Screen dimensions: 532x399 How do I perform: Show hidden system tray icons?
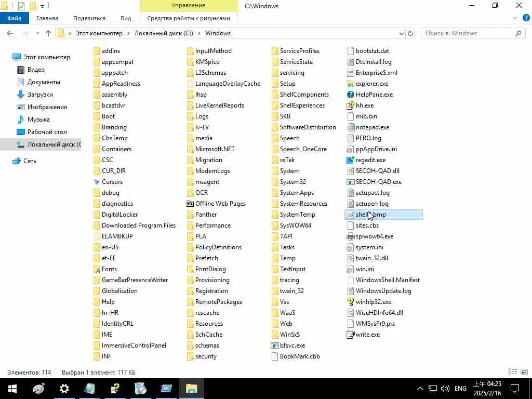[x=420, y=389]
